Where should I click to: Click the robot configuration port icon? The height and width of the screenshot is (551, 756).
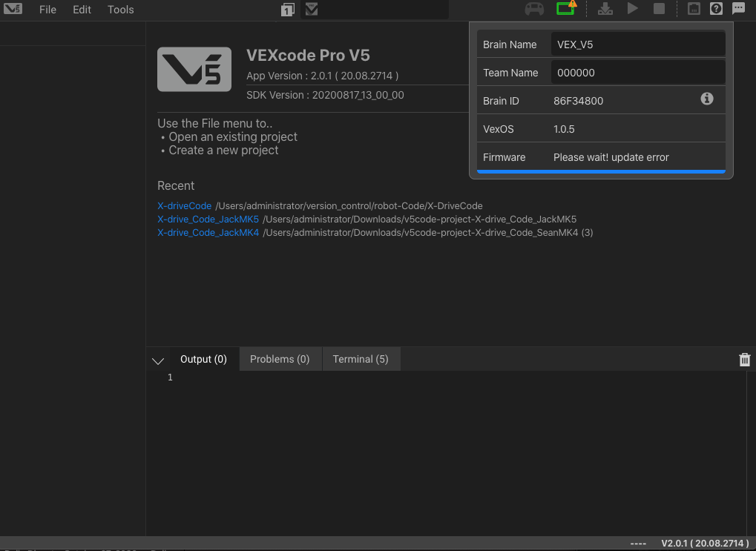pyautogui.click(x=694, y=9)
